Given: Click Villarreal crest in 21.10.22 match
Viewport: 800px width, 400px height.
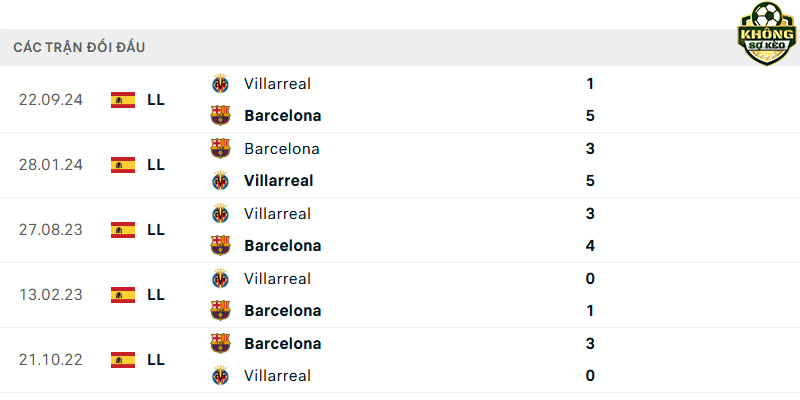Looking at the screenshot, I should click(x=220, y=376).
